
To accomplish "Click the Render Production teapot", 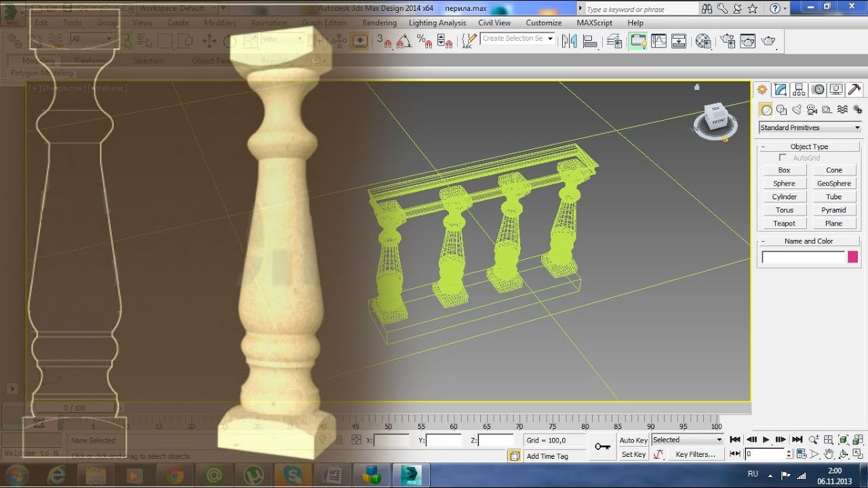I will coord(768,41).
